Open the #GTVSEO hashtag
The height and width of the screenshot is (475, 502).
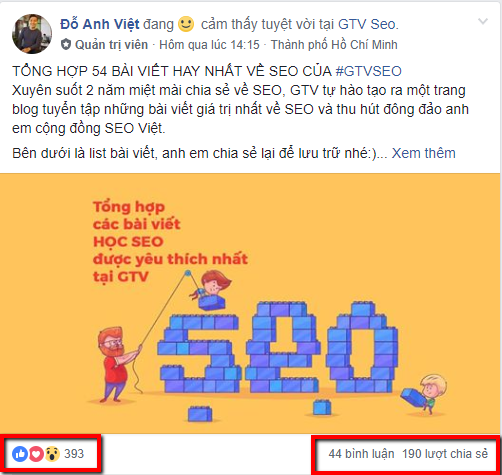368,71
